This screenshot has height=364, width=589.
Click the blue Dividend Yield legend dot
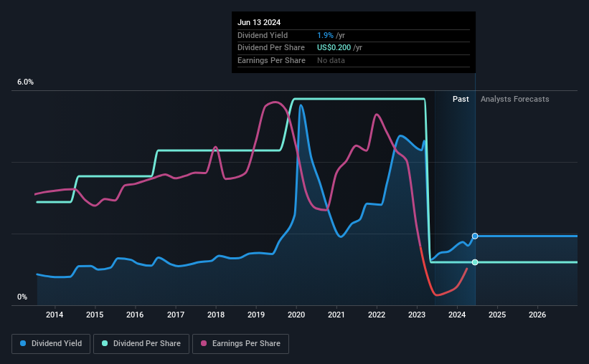[x=23, y=343]
